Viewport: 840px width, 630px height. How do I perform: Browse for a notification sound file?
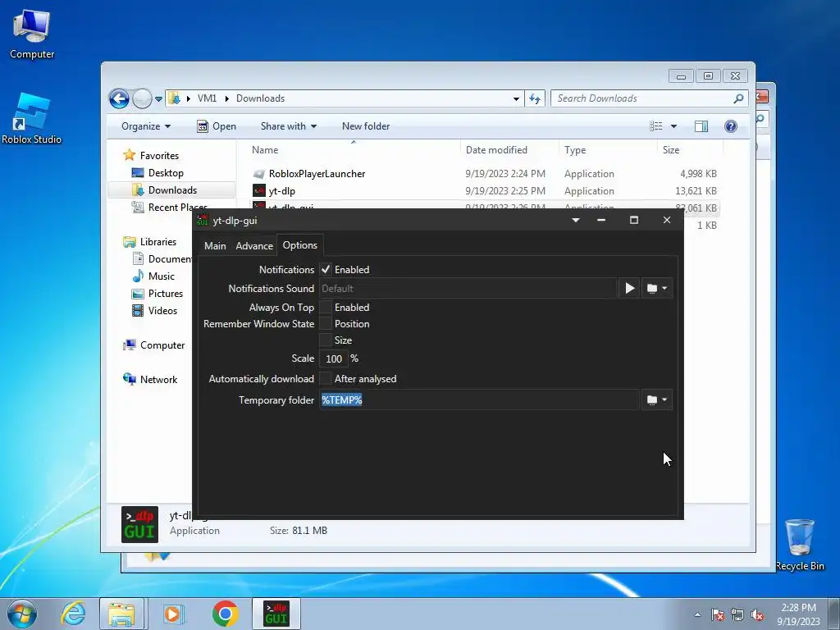pos(657,288)
